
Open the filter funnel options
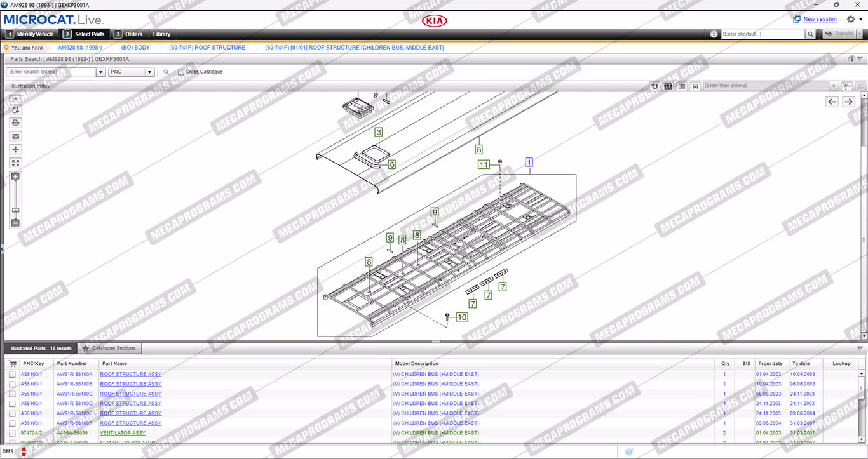point(846,86)
